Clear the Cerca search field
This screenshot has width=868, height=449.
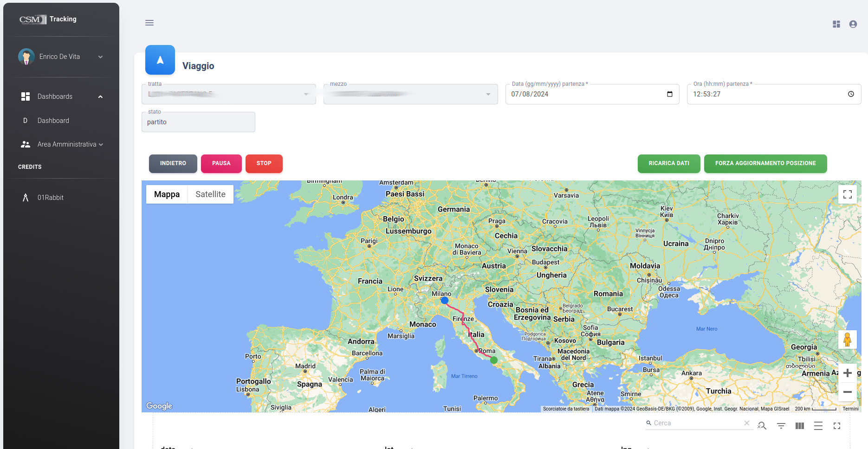tap(747, 423)
